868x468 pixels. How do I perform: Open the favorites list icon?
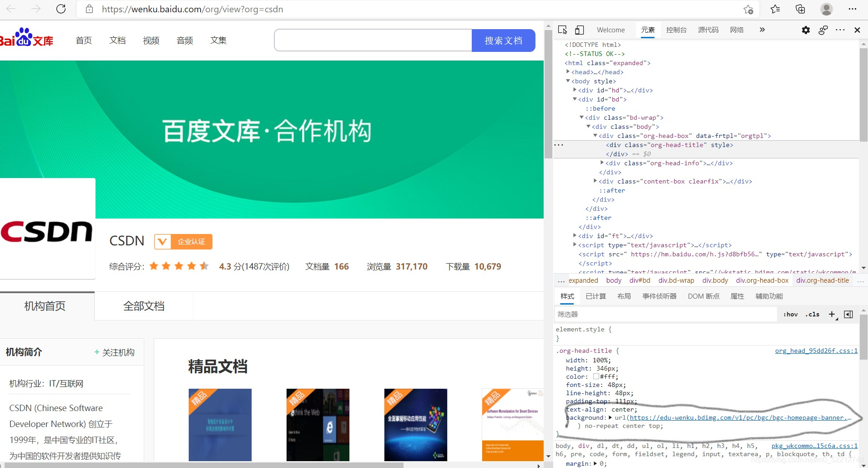(775, 9)
